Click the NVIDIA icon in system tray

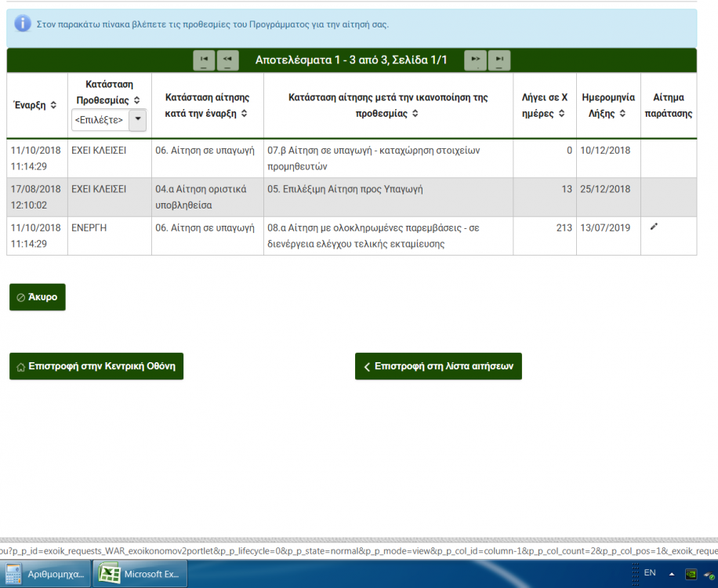[691, 575]
